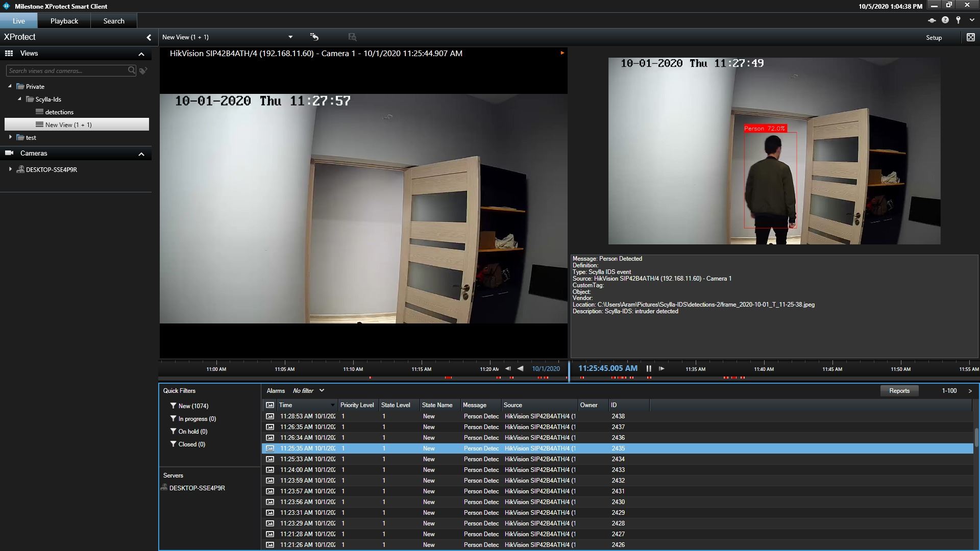
Task: Step to the next frame
Action: tap(661, 368)
